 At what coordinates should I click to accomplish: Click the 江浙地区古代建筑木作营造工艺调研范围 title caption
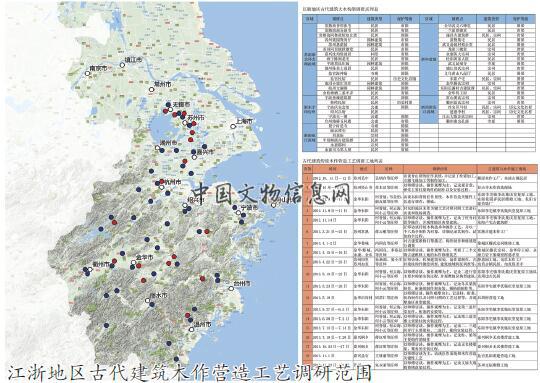tap(190, 373)
